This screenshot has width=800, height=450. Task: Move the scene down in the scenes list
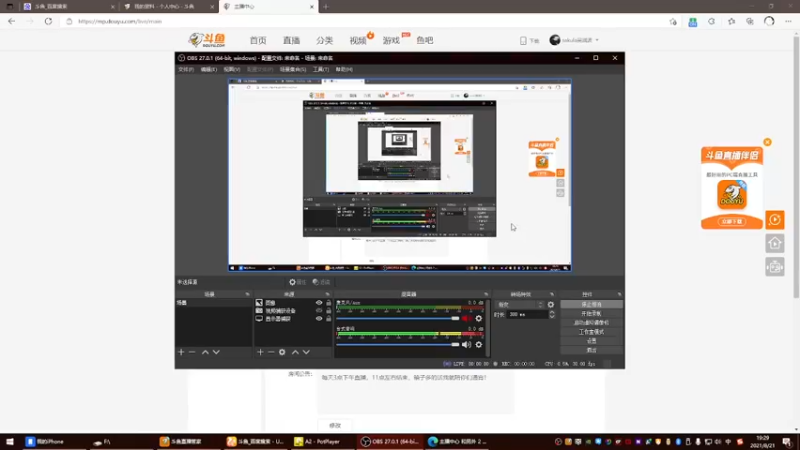(x=216, y=352)
